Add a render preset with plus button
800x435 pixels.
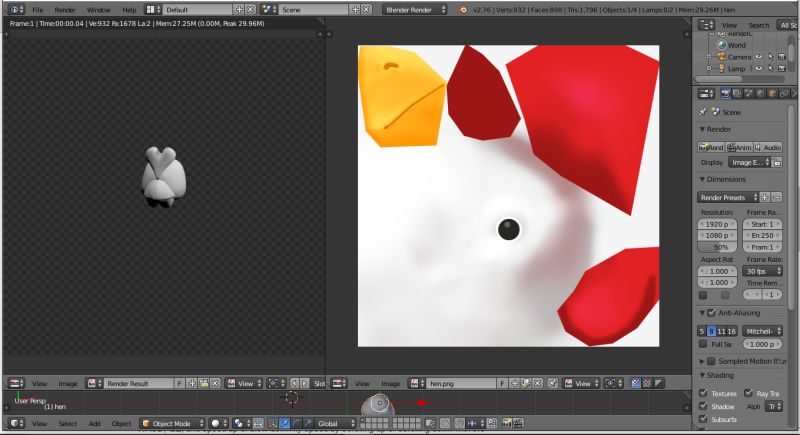[764, 197]
